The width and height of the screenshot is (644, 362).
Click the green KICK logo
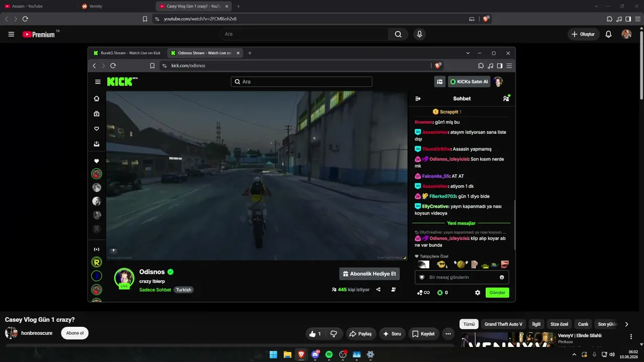tap(122, 81)
